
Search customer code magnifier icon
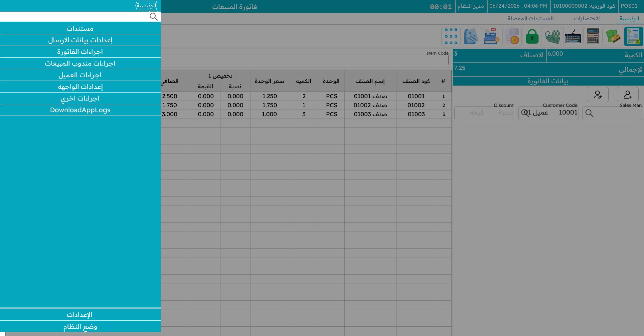tap(525, 113)
